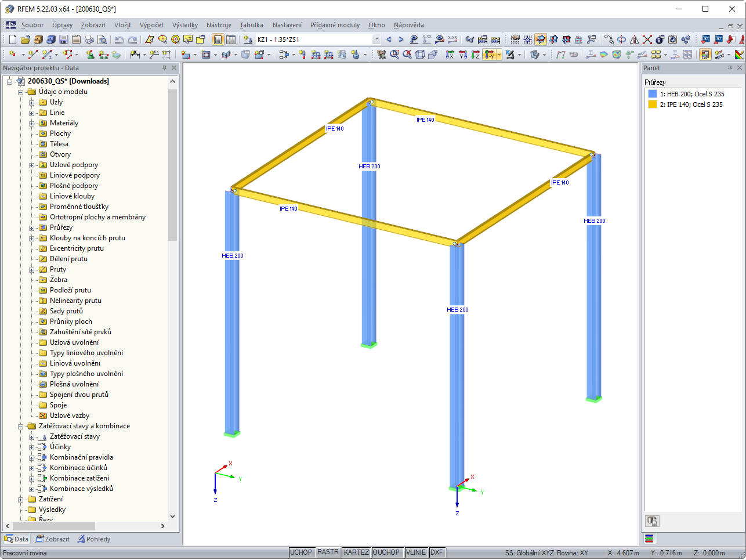Select Průřezy item in project tree
The height and width of the screenshot is (560, 746).
61,227
